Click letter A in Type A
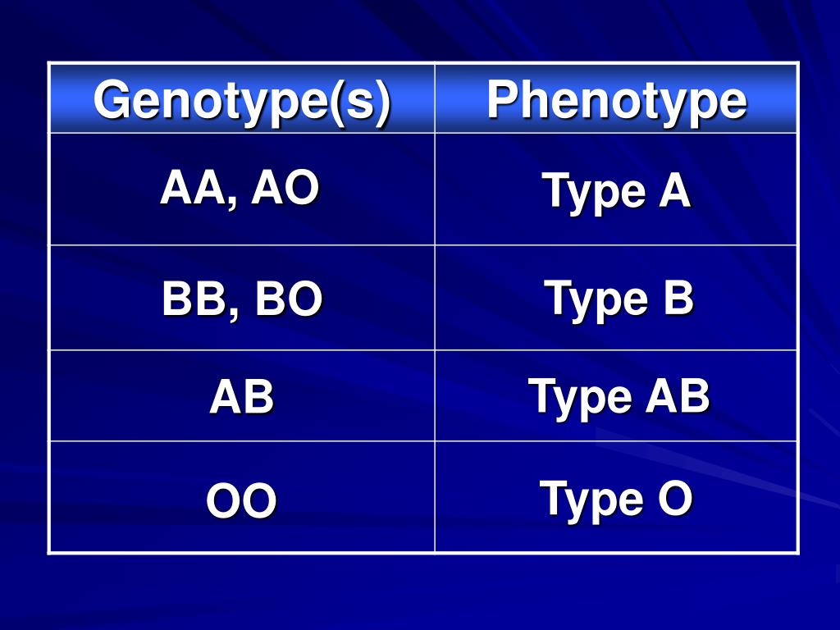 pyautogui.click(x=675, y=190)
